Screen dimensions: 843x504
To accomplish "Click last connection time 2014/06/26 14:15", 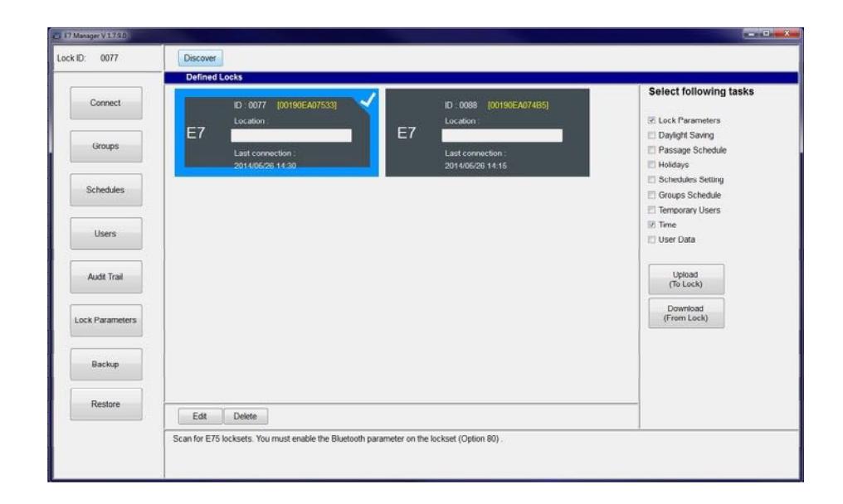I will [x=475, y=166].
